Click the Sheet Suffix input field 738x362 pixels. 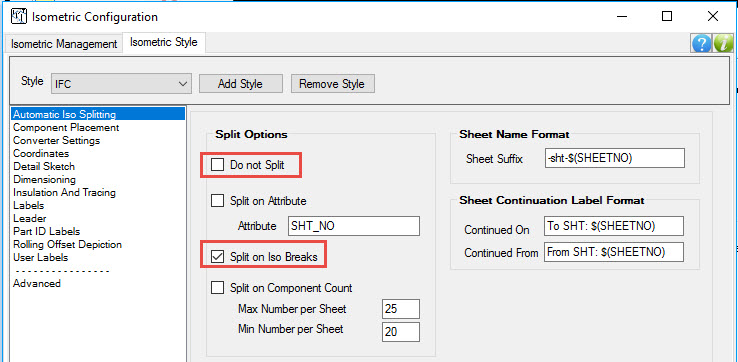(x=614, y=158)
